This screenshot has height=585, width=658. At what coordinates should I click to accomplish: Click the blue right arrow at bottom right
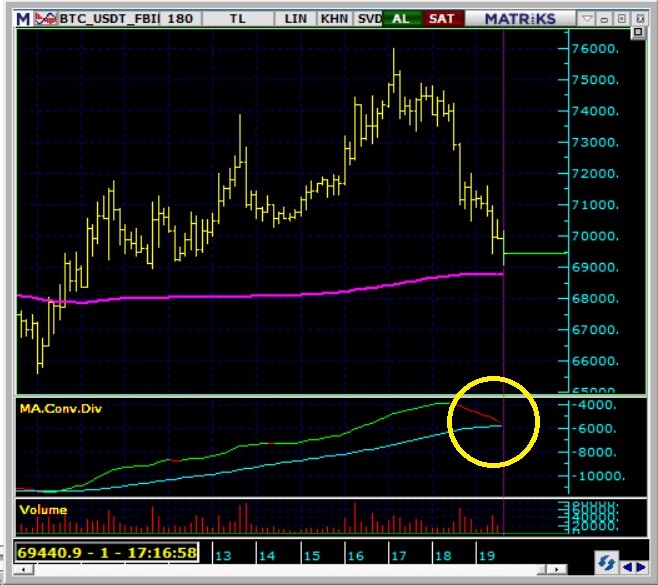click(x=643, y=565)
